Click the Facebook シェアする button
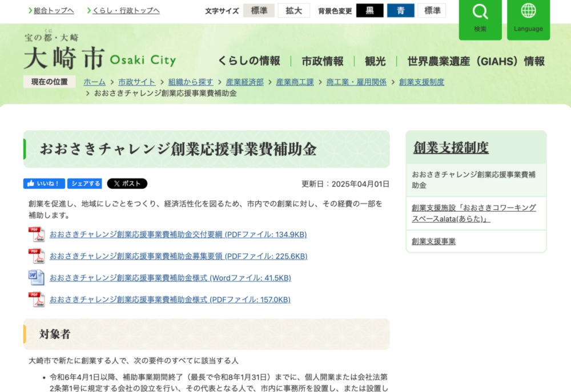The width and height of the screenshot is (571, 392). (x=85, y=183)
